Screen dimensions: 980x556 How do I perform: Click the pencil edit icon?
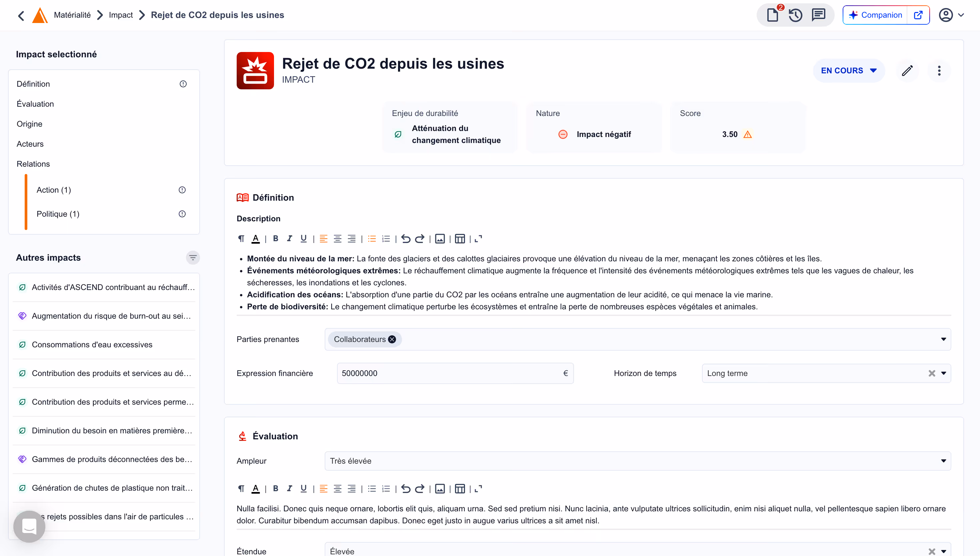point(907,71)
